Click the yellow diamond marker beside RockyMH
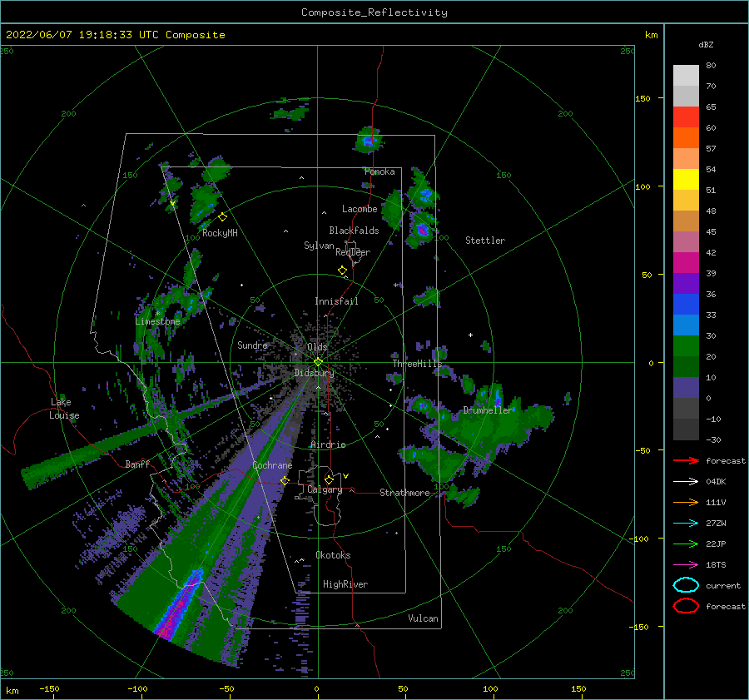749x700 pixels. pos(222,217)
